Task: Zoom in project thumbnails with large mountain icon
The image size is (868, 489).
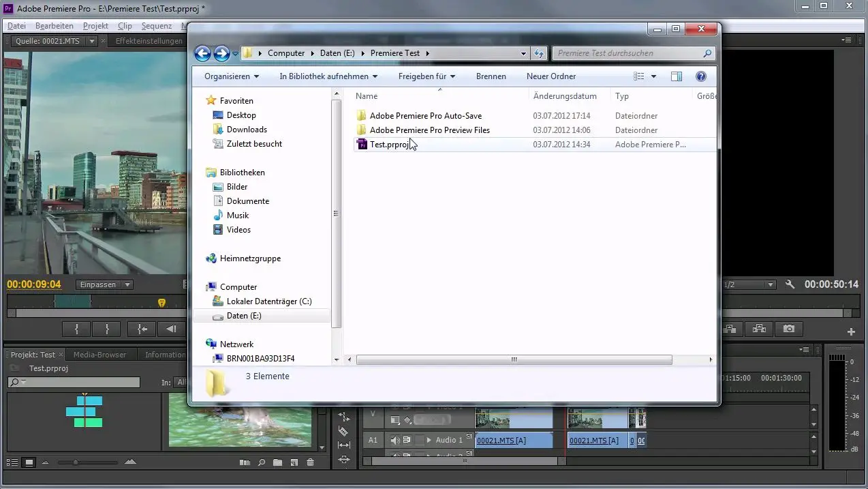Action: (x=129, y=462)
